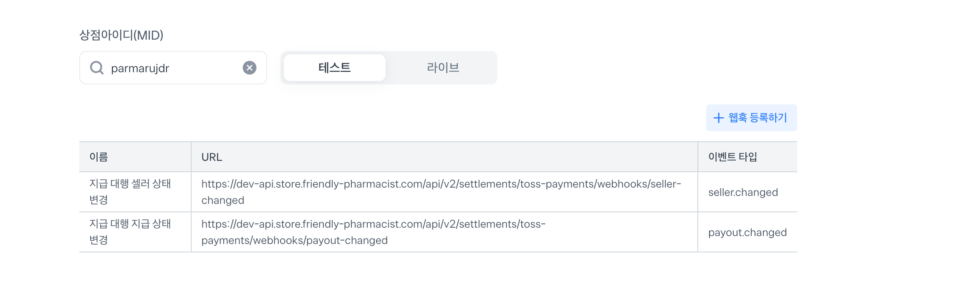Click the 웹훅 등록하기 label text
Screen dimensions: 980x308
[758, 118]
